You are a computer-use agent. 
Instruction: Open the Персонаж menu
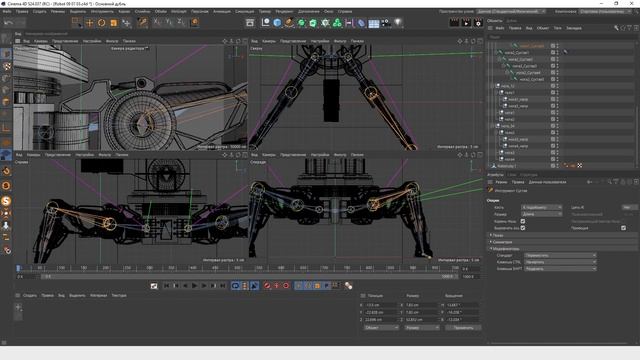(x=200, y=11)
